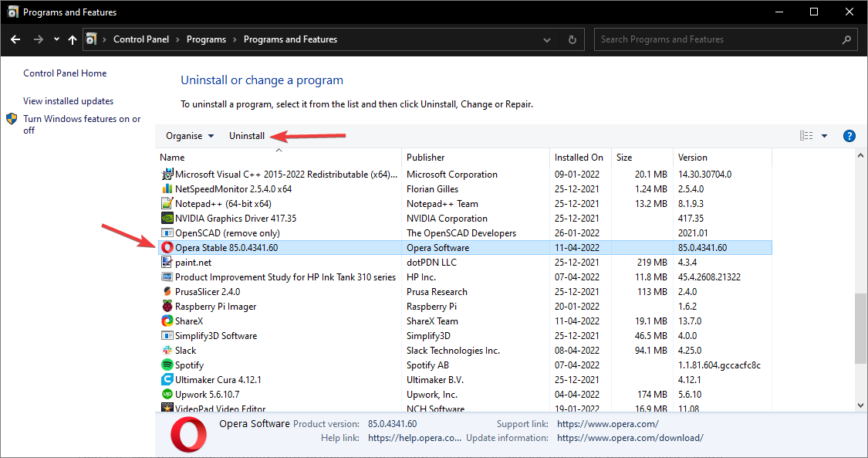868x458 pixels.
Task: Refresh the Programs and Features list
Action: tap(572, 40)
